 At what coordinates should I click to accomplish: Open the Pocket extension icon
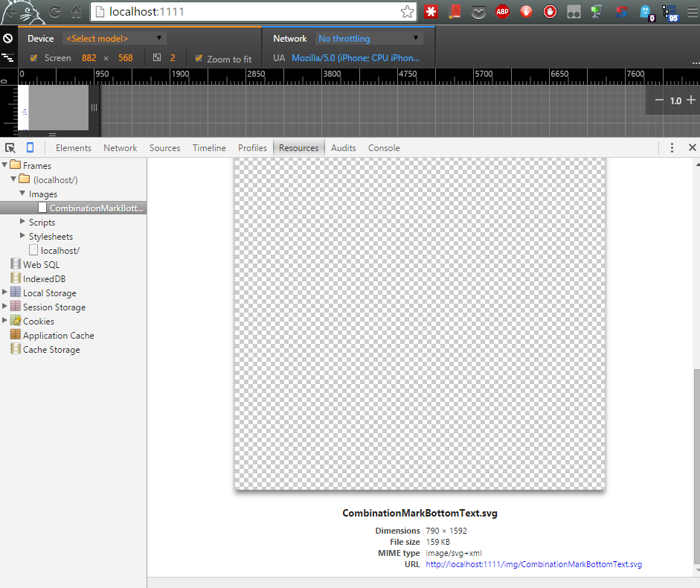(478, 12)
